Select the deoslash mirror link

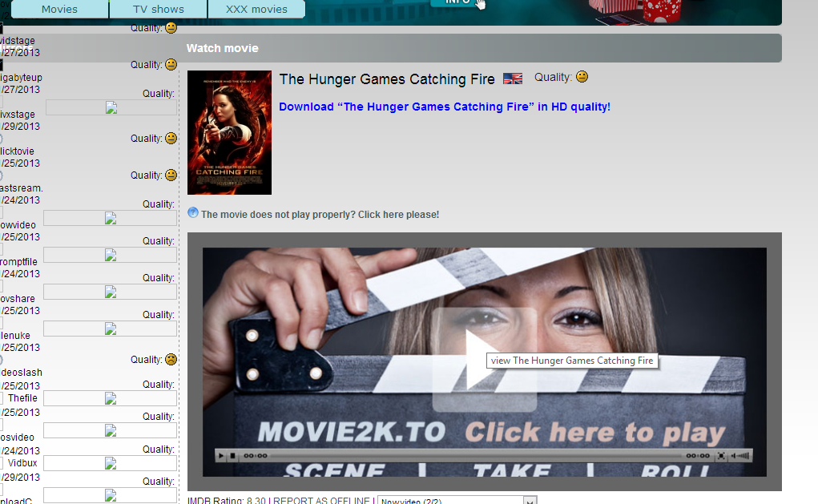coord(22,373)
